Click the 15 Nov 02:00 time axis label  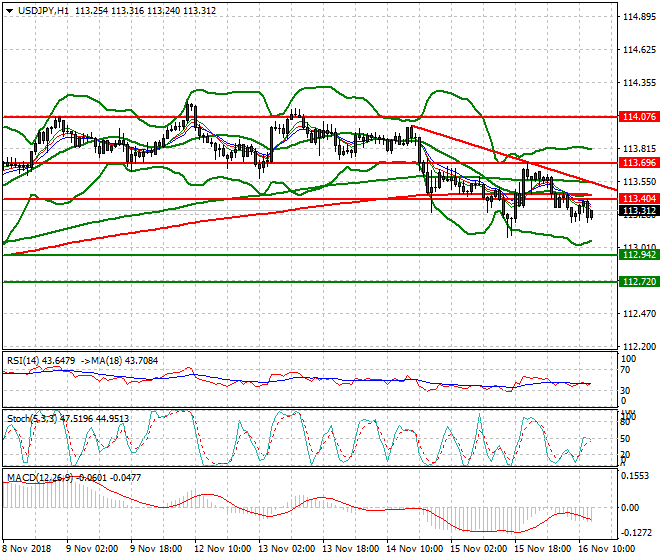pyautogui.click(x=478, y=549)
